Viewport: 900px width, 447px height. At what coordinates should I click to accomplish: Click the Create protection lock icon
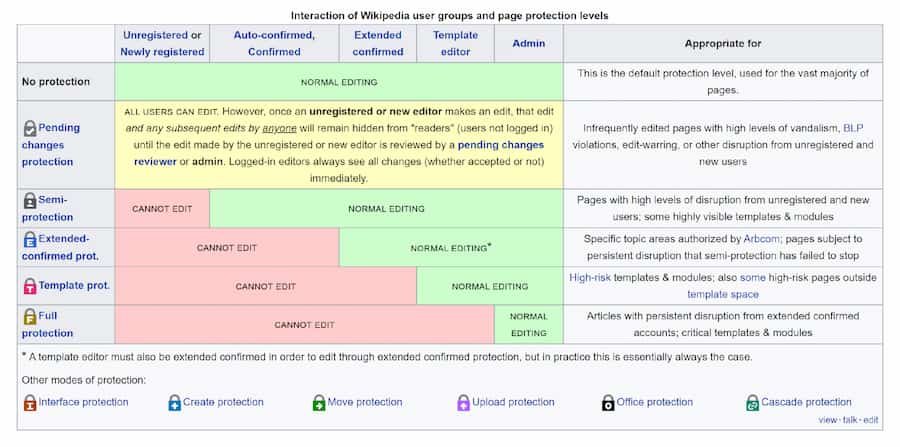174,403
